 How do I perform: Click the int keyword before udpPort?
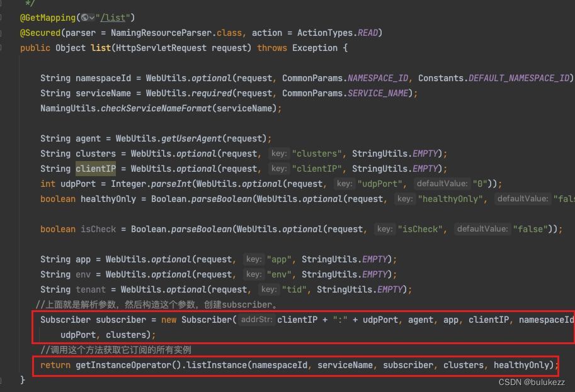pyautogui.click(x=48, y=184)
